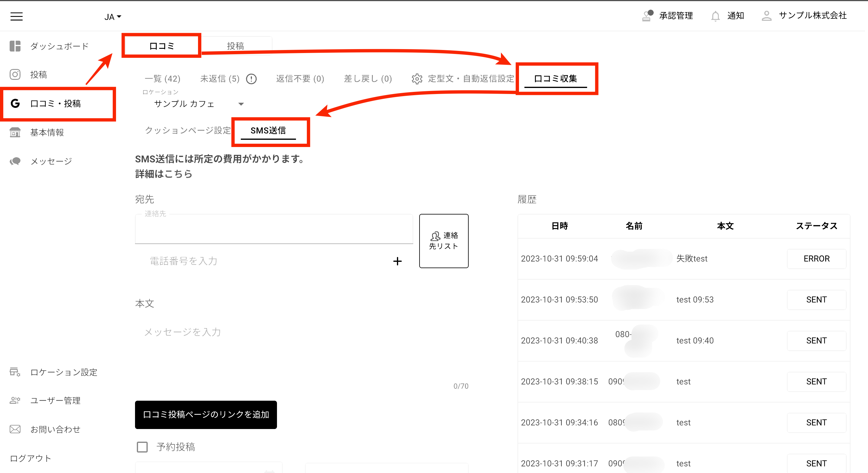Open the hamburger navigation menu
This screenshot has width=868, height=473.
(x=16, y=16)
